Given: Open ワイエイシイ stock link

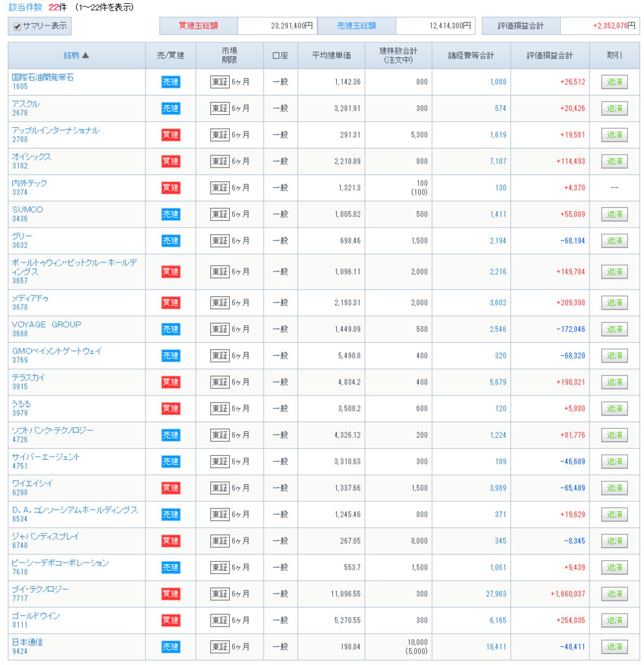Looking at the screenshot, I should (x=32, y=483).
